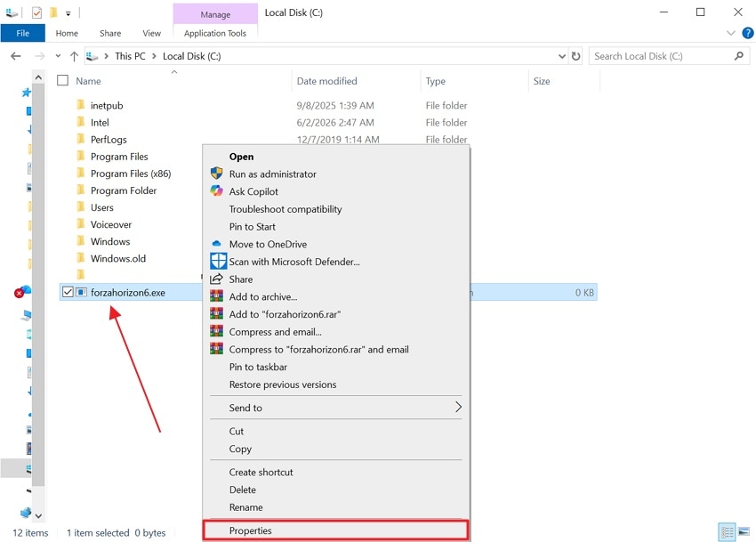756x542 pixels.
Task: Go back with the back arrow
Action: click(x=15, y=56)
